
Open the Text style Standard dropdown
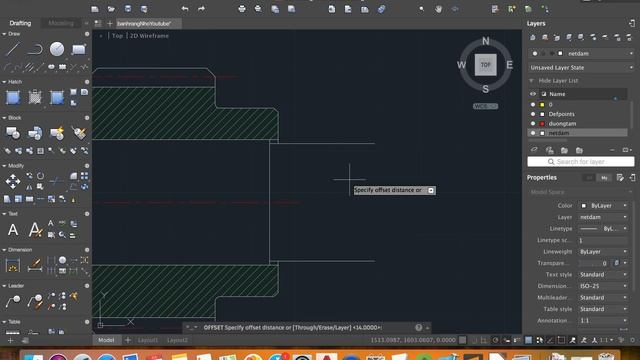click(x=604, y=275)
